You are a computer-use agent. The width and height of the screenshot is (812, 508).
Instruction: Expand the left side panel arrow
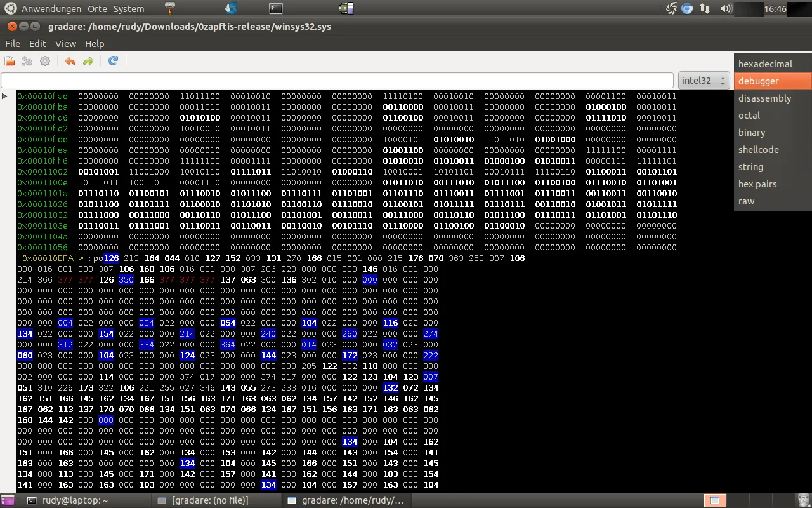4,96
